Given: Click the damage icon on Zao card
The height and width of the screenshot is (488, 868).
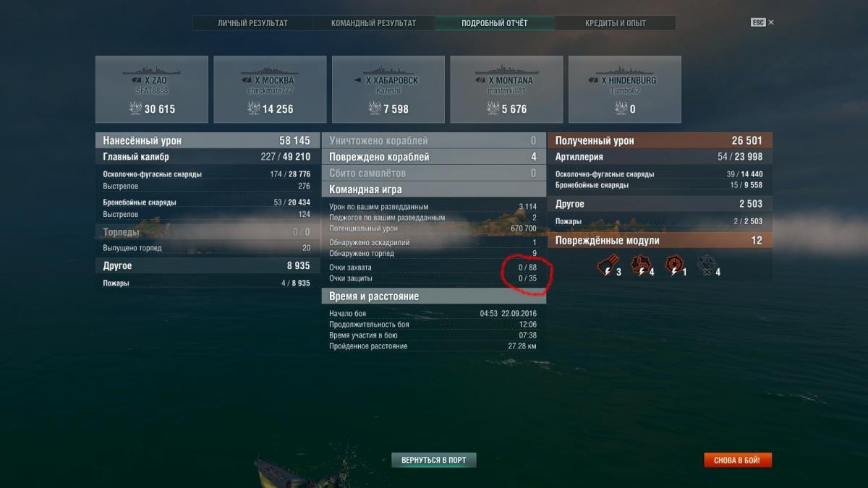Looking at the screenshot, I should coord(135,108).
